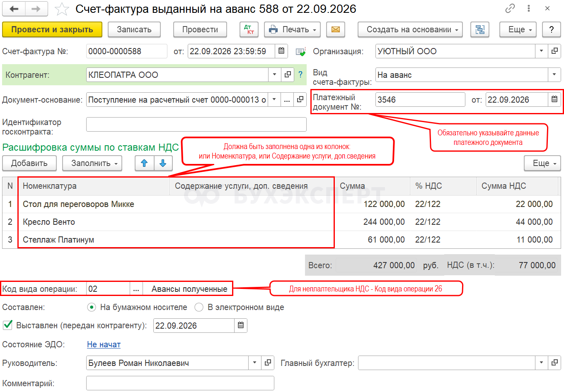Toggle the 'Выставлен (передан контрагенту)' checkbox

coord(7,325)
